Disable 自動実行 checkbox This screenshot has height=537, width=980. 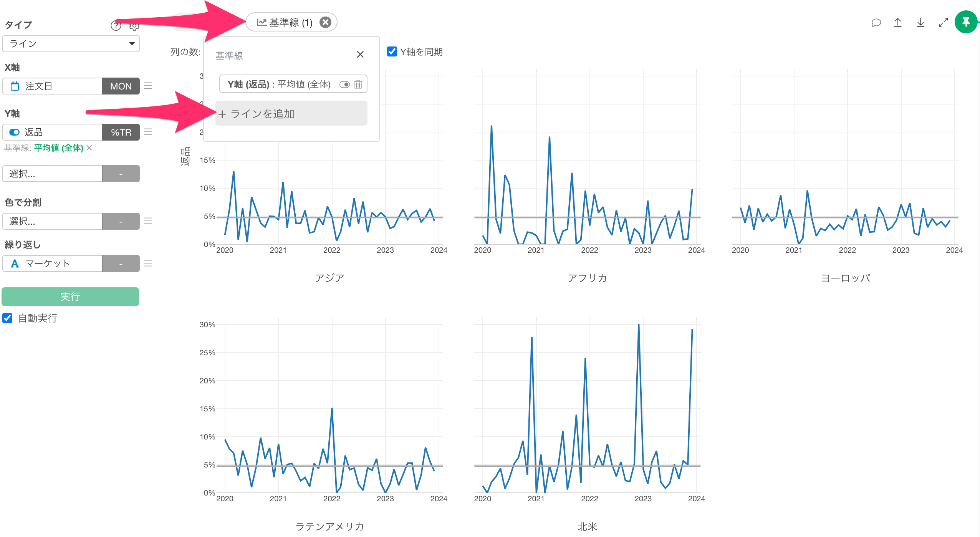coord(8,318)
